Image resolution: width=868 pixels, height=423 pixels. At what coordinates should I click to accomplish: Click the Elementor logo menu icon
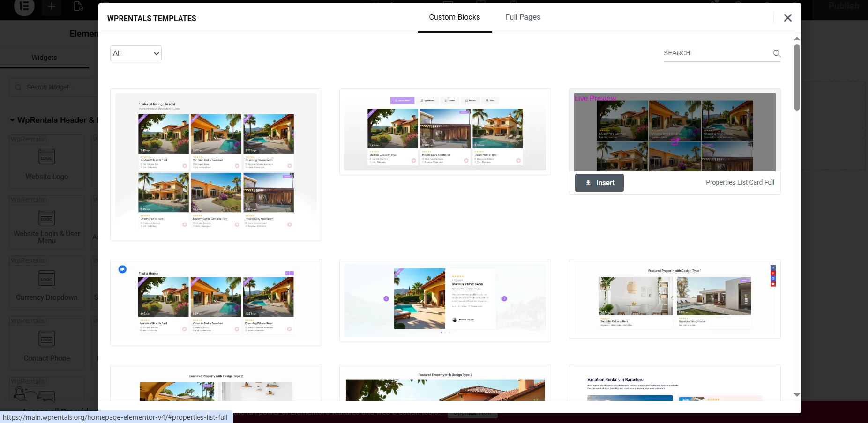click(x=24, y=7)
